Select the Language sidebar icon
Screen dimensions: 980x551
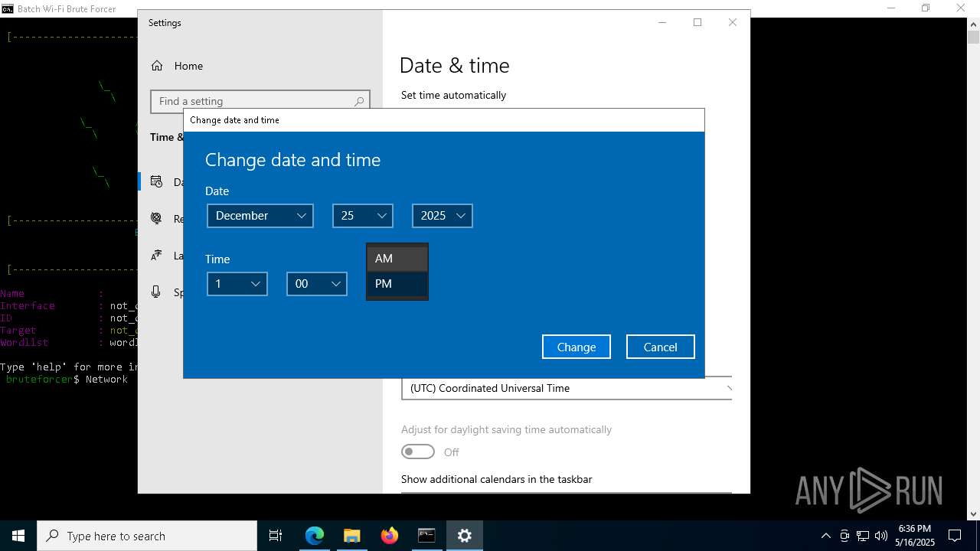[156, 255]
